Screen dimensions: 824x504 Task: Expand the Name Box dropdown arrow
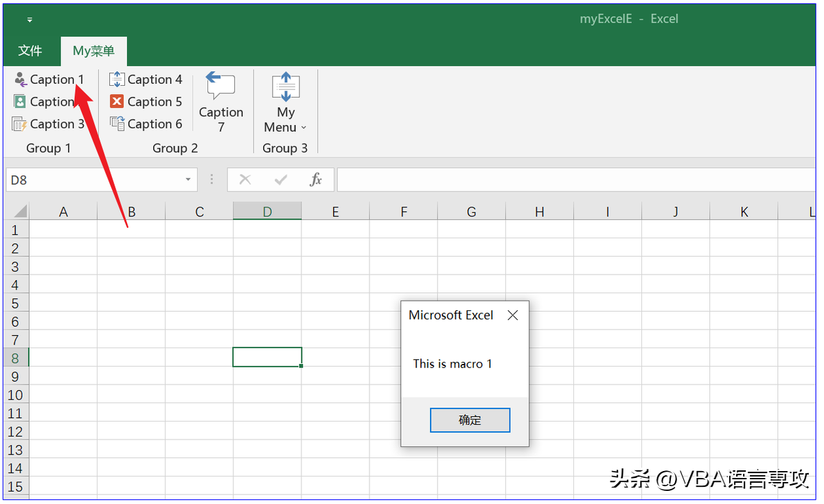(188, 180)
